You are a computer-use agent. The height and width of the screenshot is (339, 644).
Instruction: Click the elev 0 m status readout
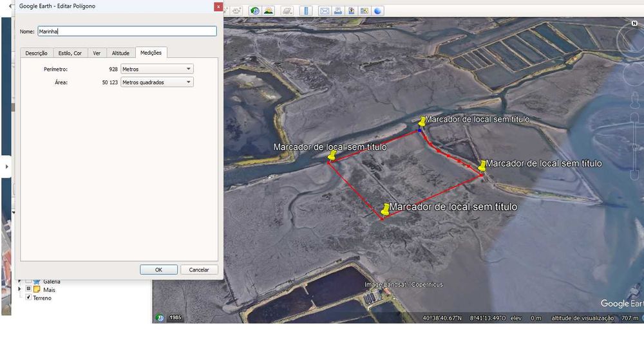pyautogui.click(x=526, y=318)
